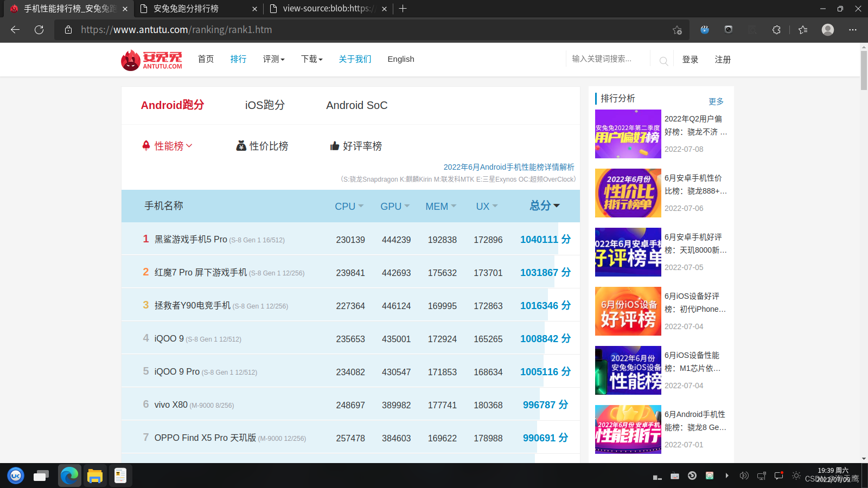
Task: Click the 黑鲨游戏手机5 Pro row name
Action: click(190, 239)
